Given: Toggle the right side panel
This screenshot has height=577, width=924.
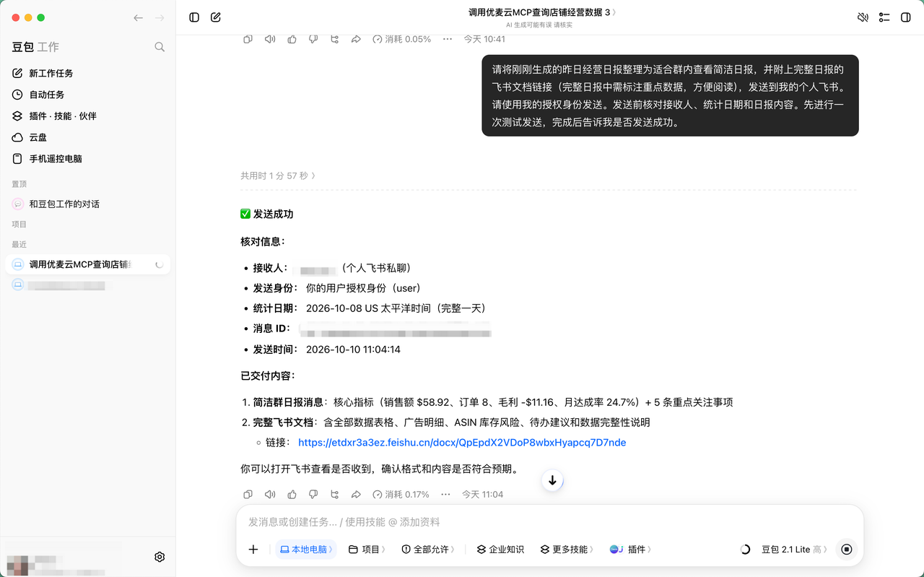Looking at the screenshot, I should click(x=906, y=17).
